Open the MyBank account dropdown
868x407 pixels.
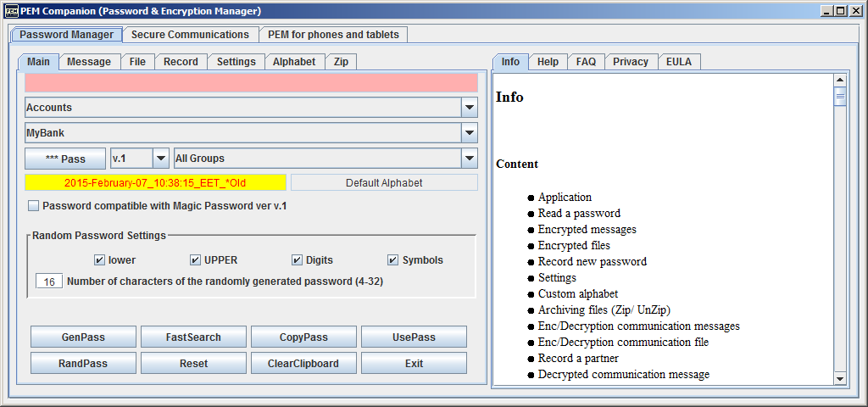tap(469, 133)
